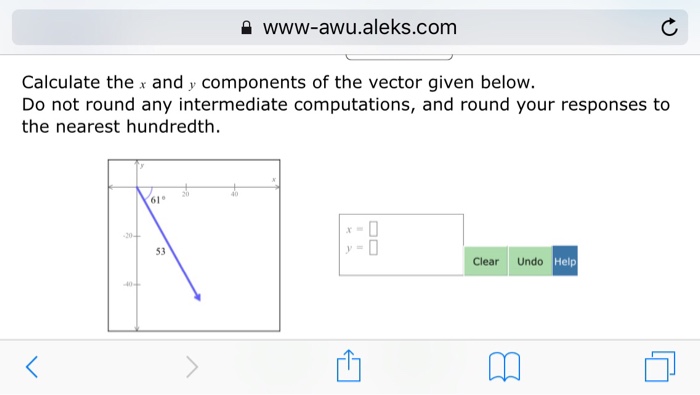The height and width of the screenshot is (395, 700).
Task: Click the blue vector arrowhead
Action: 197,297
